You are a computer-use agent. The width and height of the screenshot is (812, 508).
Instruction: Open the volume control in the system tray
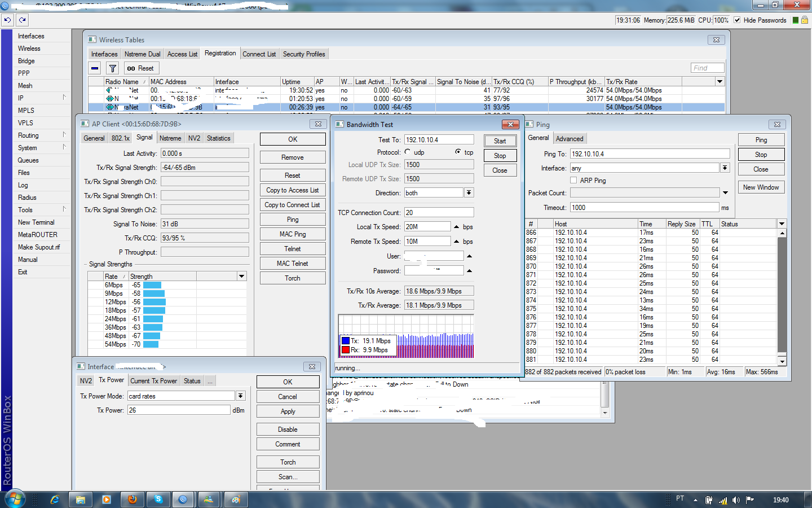tap(736, 500)
